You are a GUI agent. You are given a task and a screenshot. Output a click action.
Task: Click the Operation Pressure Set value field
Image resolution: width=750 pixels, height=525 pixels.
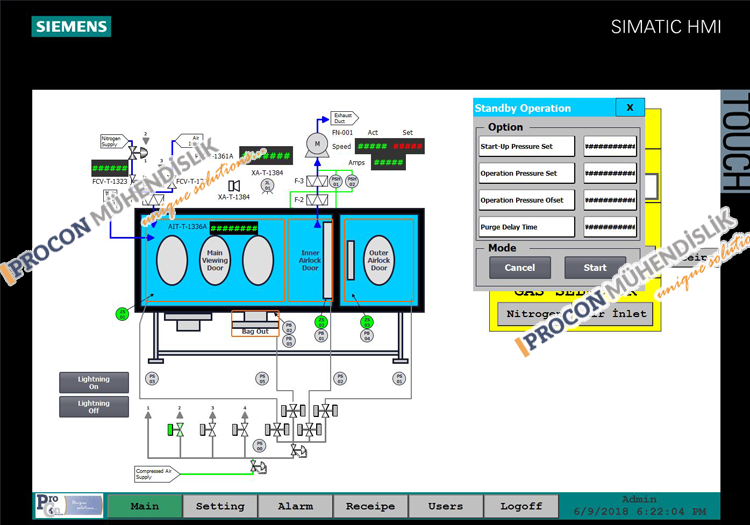tap(610, 173)
